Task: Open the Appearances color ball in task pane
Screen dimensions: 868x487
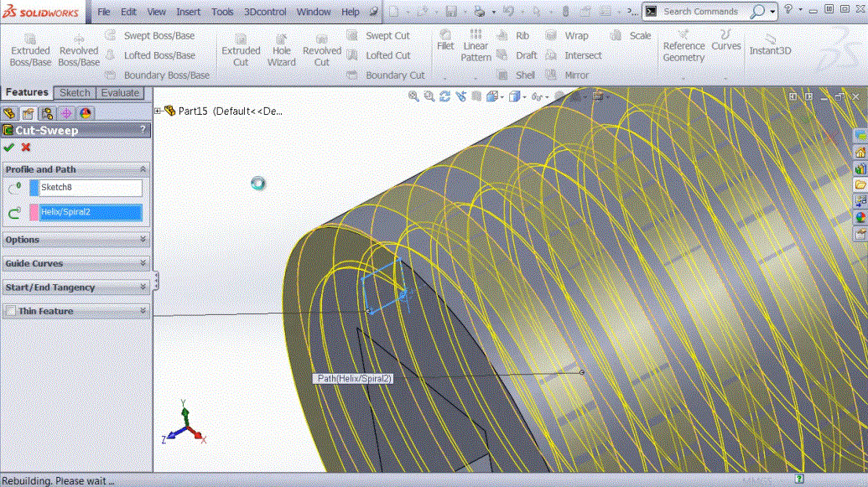Action: [x=860, y=217]
